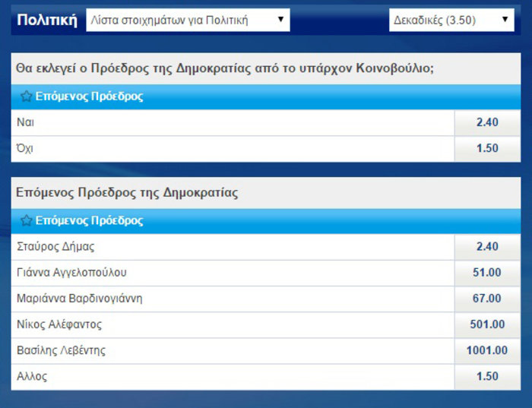Click the Θα εκλεγεί ο Πρόεδρος section heading
Screen dimensions: 532x408
tap(224, 68)
